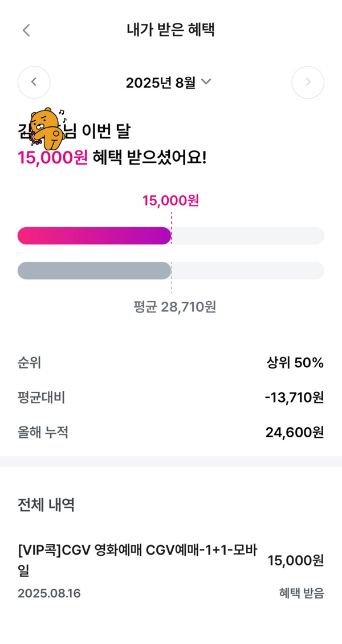The height and width of the screenshot is (644, 342).
Task: Click the 평균대비 -13,710원 row
Action: 171,397
